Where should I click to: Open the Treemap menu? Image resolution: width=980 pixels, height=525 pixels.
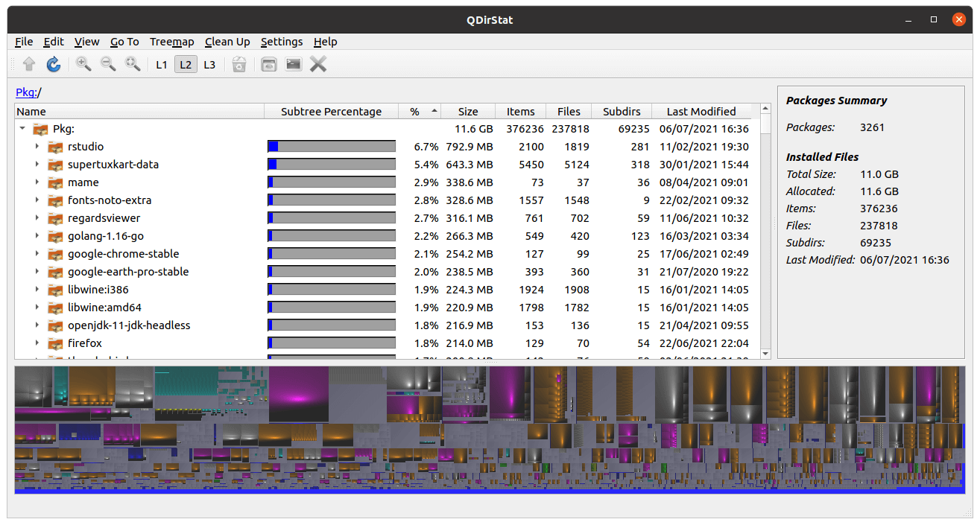(172, 42)
